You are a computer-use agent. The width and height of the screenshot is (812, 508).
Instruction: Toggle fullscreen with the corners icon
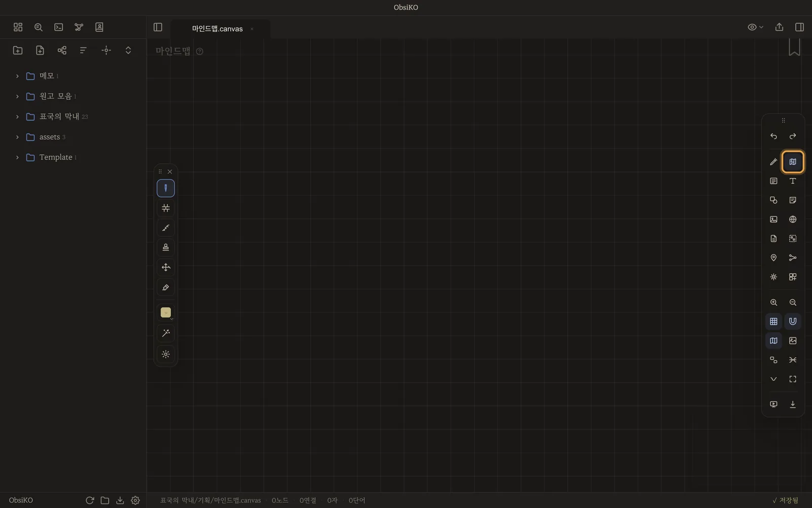pyautogui.click(x=793, y=379)
